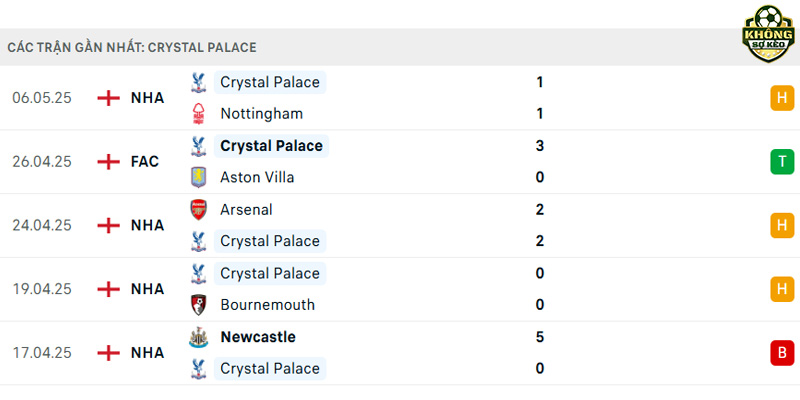Open the Bournemouth team link

click(267, 305)
